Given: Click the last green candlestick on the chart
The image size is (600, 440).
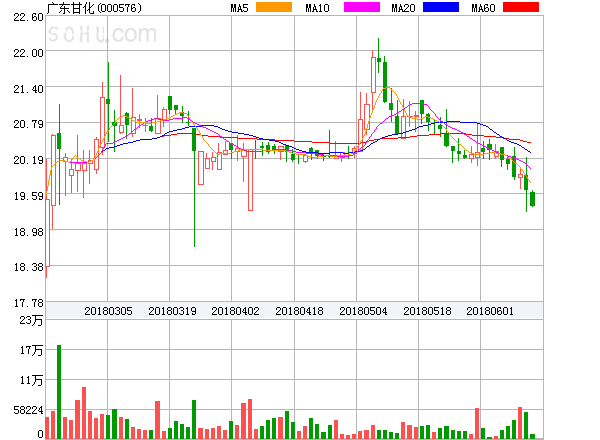Looking at the screenshot, I should coord(532,199).
